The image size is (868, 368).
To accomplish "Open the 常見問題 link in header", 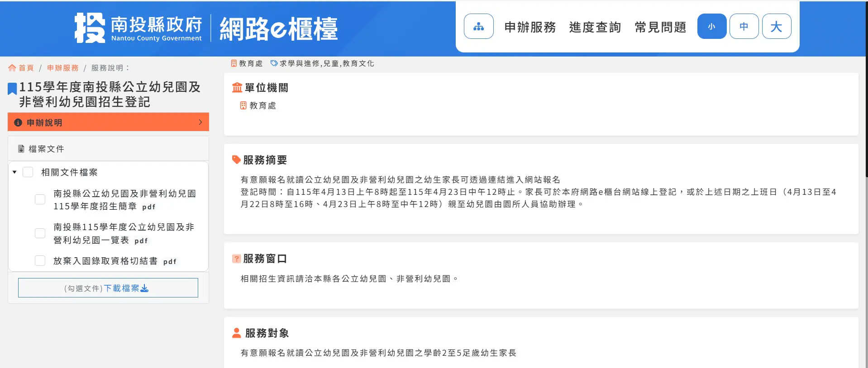I will tap(660, 27).
